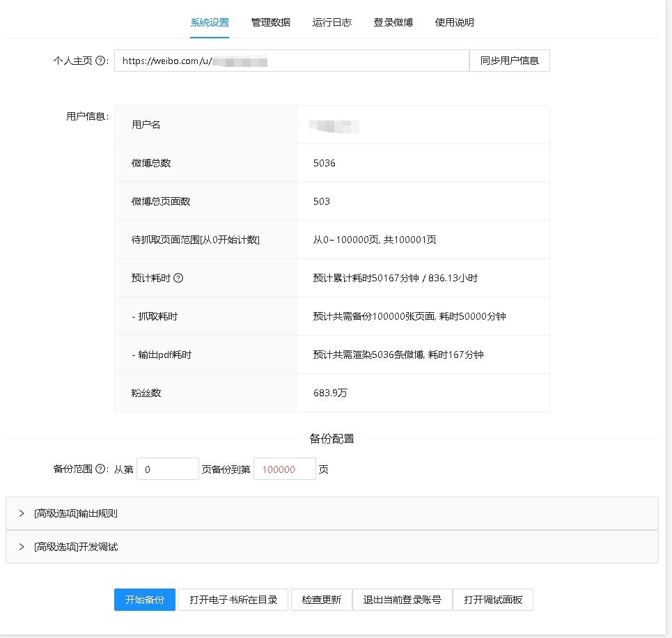Screen dimensions: 672x638
Task: Open 使用说明 tab
Action: click(454, 22)
